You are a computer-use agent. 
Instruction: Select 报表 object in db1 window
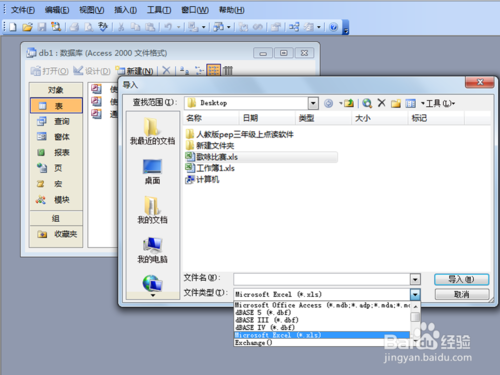coord(56,152)
